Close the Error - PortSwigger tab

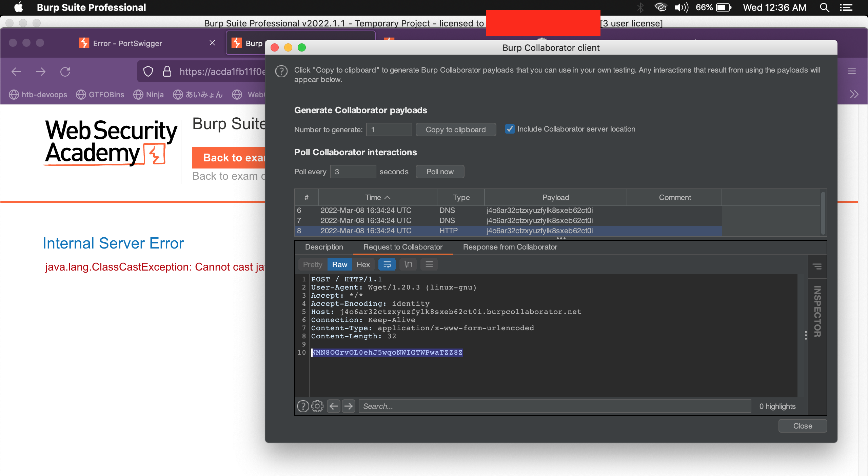click(212, 43)
